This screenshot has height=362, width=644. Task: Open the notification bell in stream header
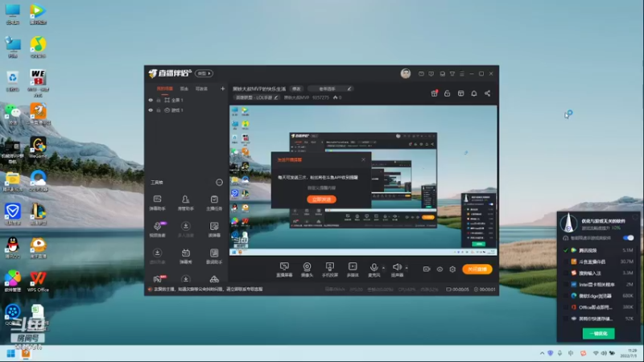pyautogui.click(x=474, y=93)
